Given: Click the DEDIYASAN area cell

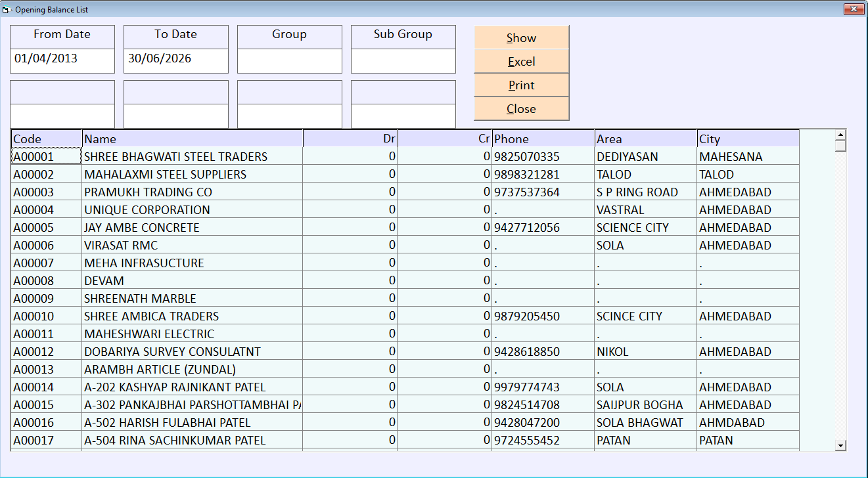Looking at the screenshot, I should click(x=646, y=156).
